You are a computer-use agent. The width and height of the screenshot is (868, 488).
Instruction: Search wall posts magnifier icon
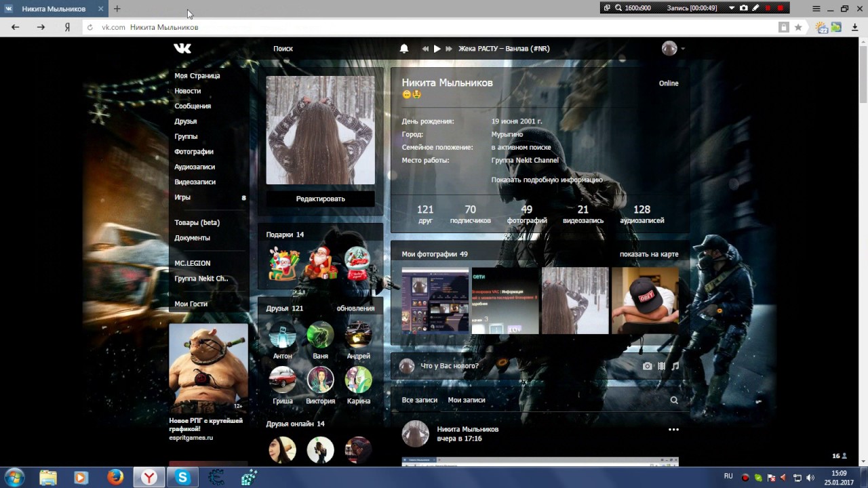point(674,400)
